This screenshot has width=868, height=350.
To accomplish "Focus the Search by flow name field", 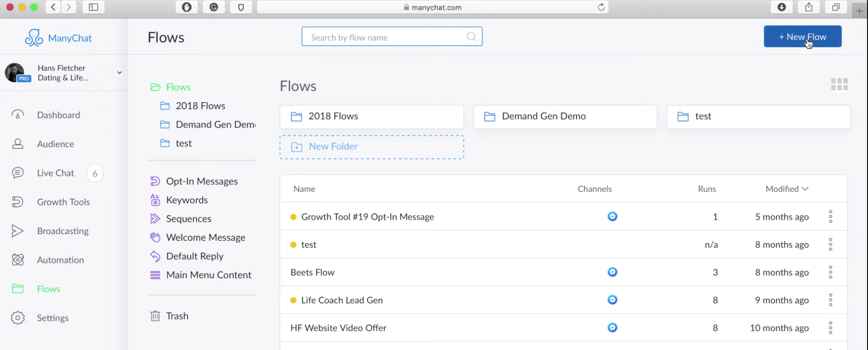I will pos(392,37).
